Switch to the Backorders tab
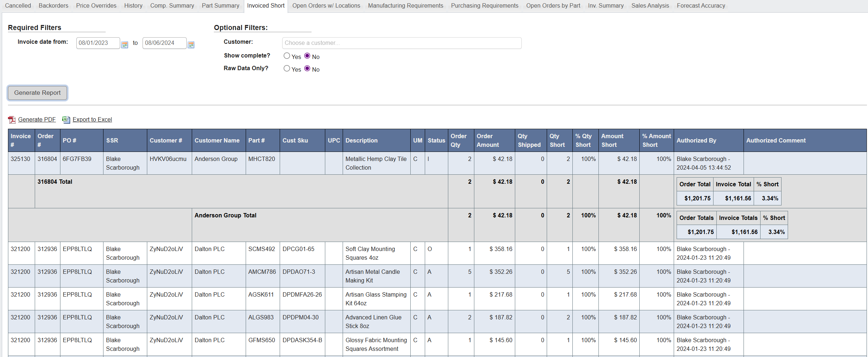 53,5
